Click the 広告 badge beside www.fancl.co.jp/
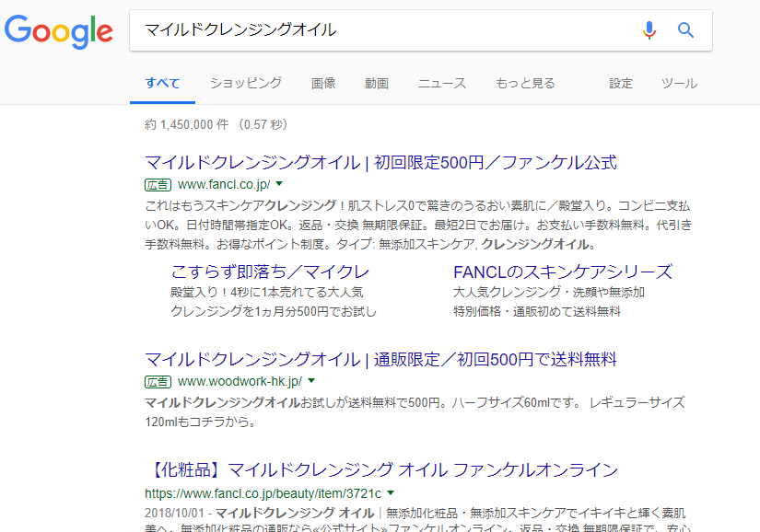 [158, 184]
